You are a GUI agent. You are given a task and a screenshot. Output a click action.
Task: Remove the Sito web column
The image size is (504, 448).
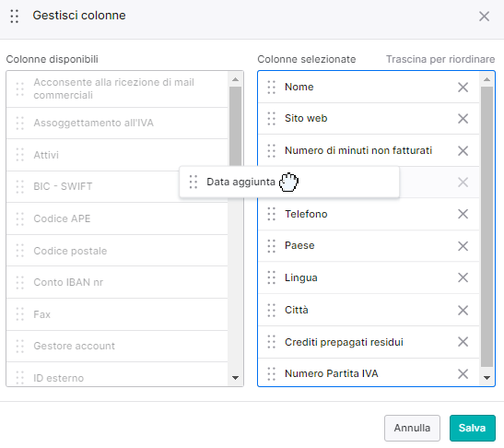pyautogui.click(x=463, y=119)
